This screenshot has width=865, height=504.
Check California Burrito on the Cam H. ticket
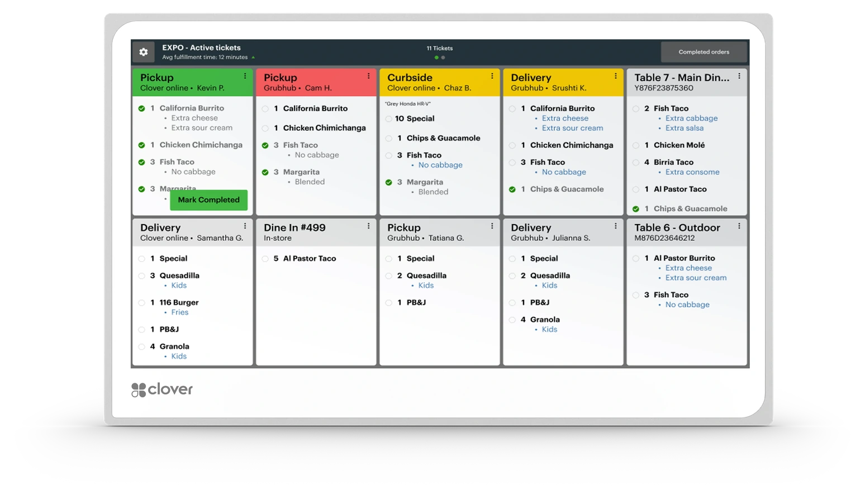(x=265, y=109)
